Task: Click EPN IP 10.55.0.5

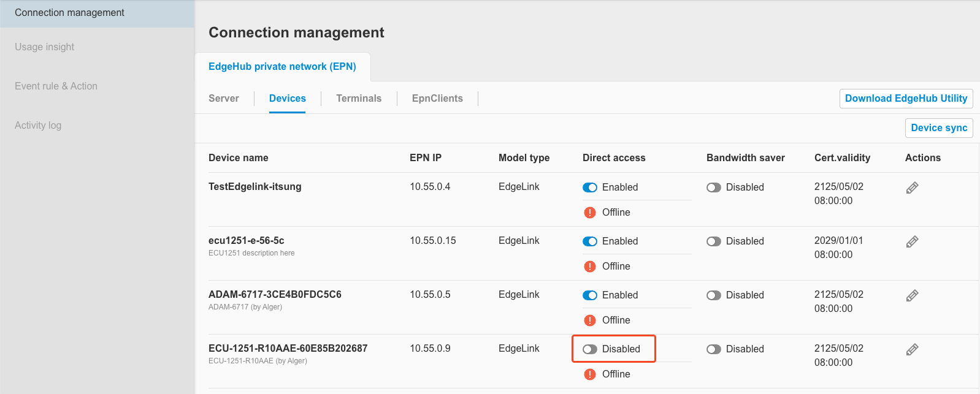Action: coord(430,295)
